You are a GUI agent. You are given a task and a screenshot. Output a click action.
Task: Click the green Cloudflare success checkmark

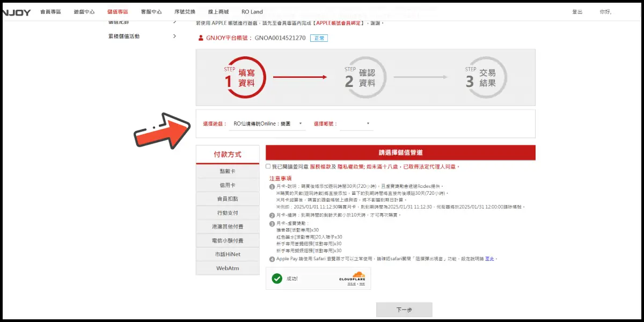277,279
